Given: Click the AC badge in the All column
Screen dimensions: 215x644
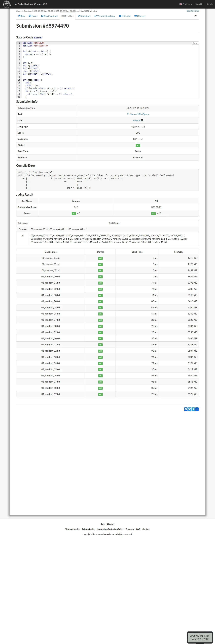Looking at the screenshot, I should tap(153, 213).
